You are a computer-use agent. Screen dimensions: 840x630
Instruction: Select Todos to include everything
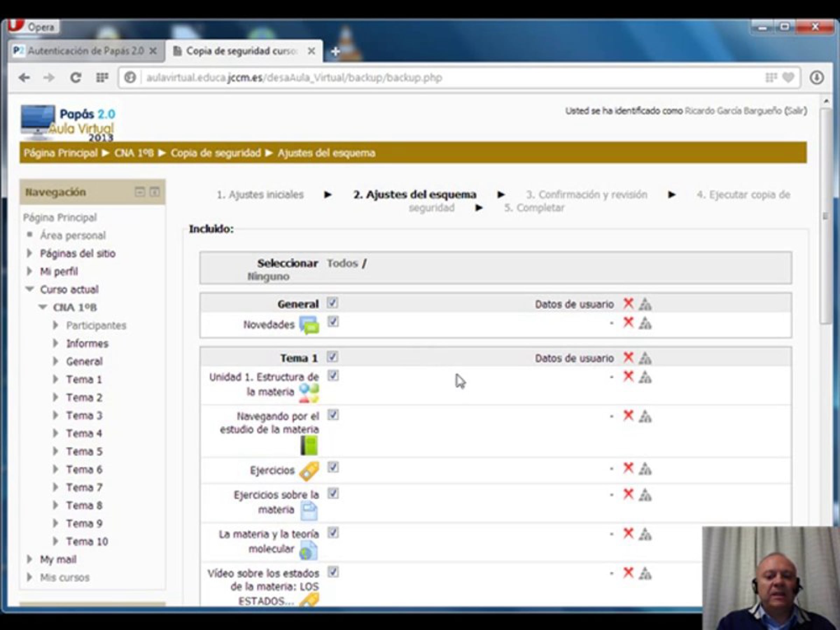(343, 263)
